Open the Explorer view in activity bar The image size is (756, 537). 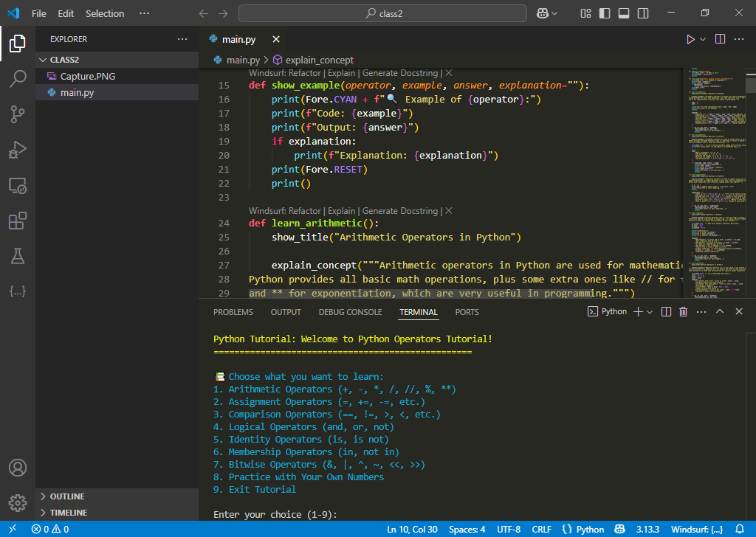(18, 44)
